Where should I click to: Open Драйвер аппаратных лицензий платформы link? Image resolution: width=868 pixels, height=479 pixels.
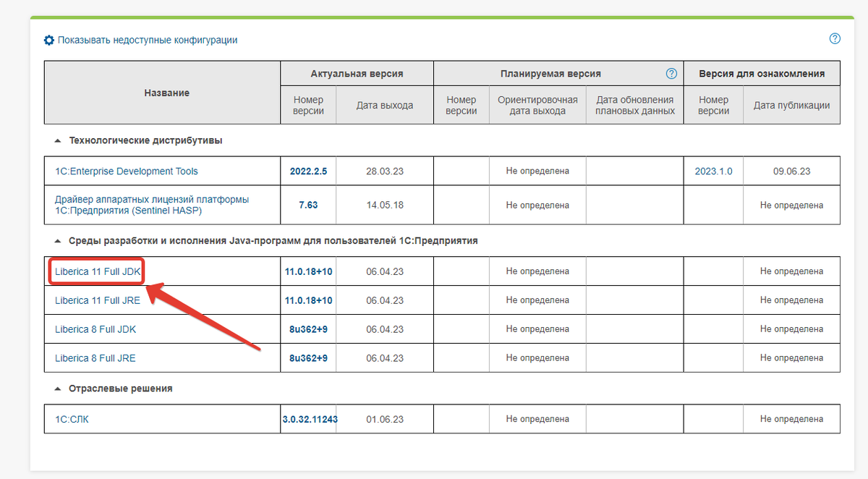coord(152,205)
